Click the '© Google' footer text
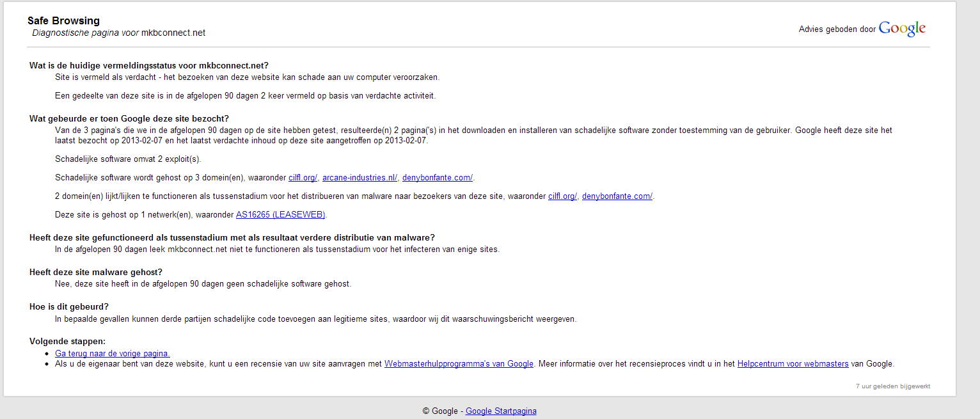The width and height of the screenshot is (980, 419). pos(440,411)
